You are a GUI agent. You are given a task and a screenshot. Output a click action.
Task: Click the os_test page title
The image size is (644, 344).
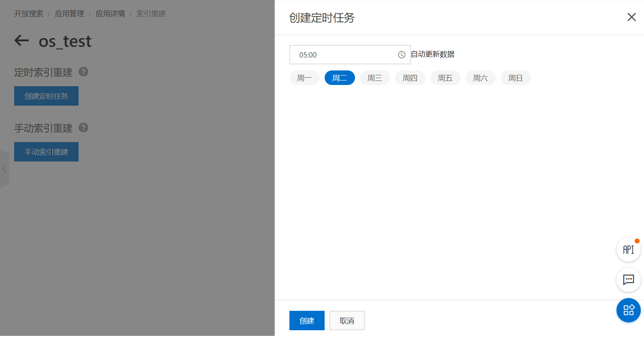(65, 41)
